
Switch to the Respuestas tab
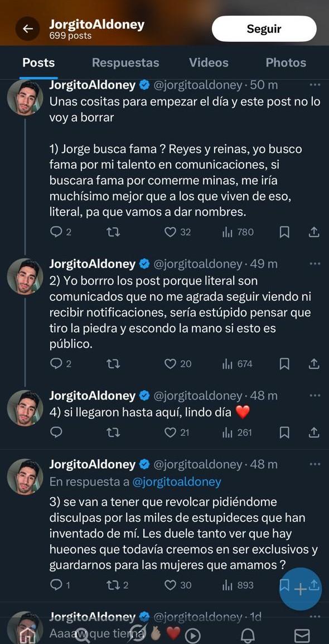(125, 63)
